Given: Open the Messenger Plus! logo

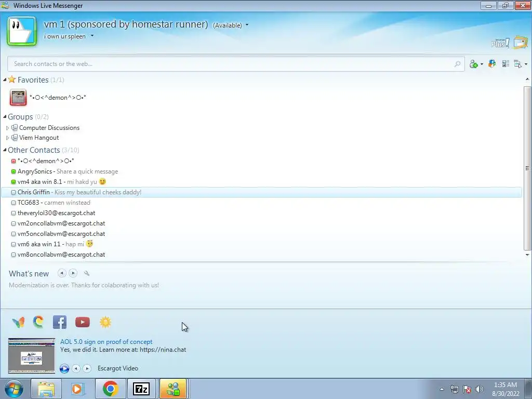Looking at the screenshot, I should tap(500, 43).
